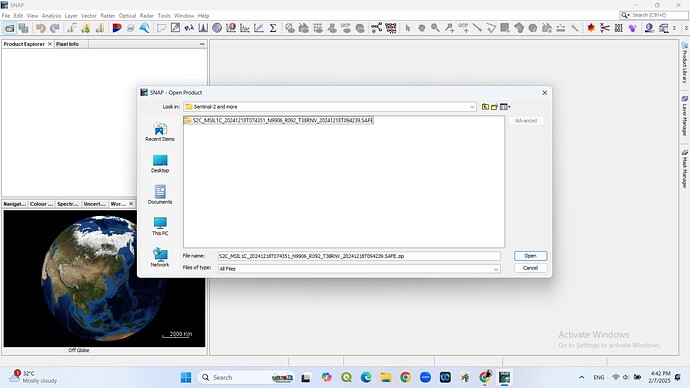
Task: Open File Explorer from the taskbar
Action: [386, 377]
